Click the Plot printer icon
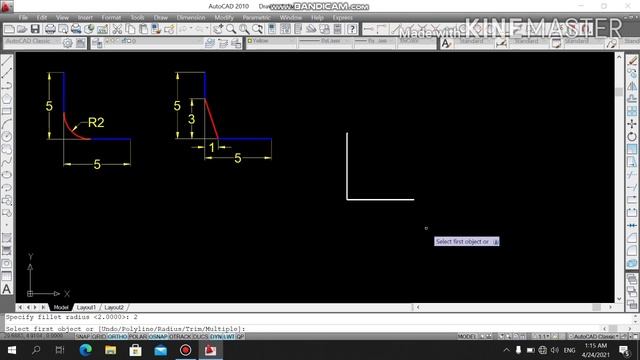 [50, 29]
